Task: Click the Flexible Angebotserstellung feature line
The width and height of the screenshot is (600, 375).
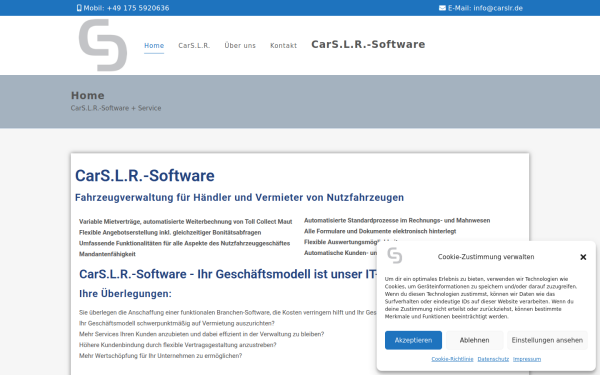Action: point(170,232)
